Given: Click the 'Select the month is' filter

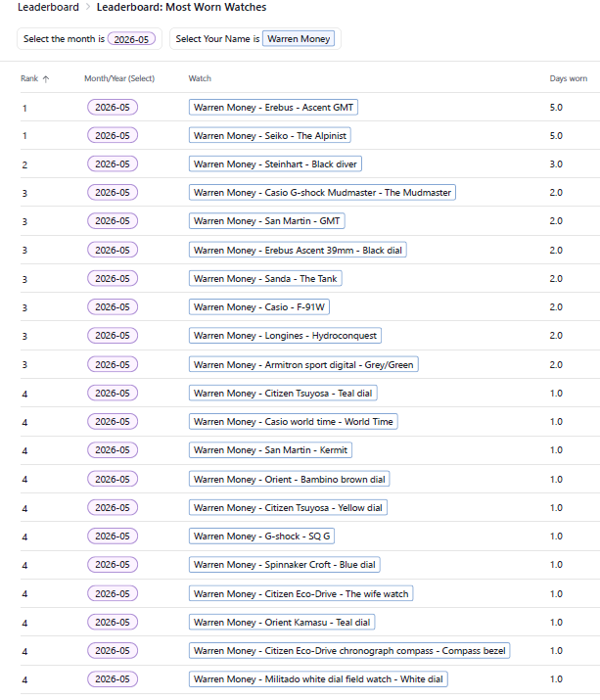Looking at the screenshot, I should tap(89, 39).
